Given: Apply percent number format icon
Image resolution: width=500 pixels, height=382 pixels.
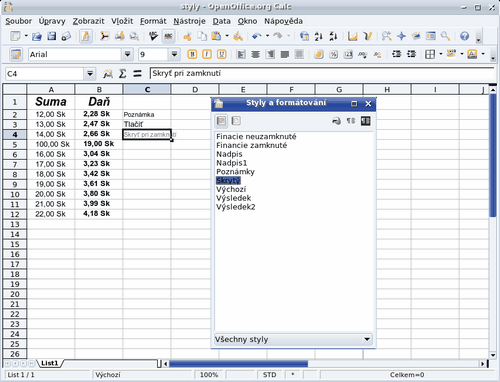Looking at the screenshot, I should [333, 54].
